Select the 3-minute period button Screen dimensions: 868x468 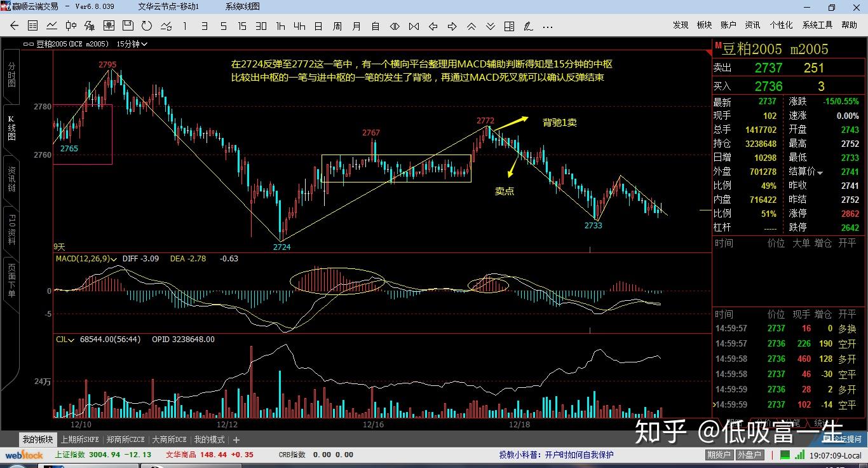(204, 26)
